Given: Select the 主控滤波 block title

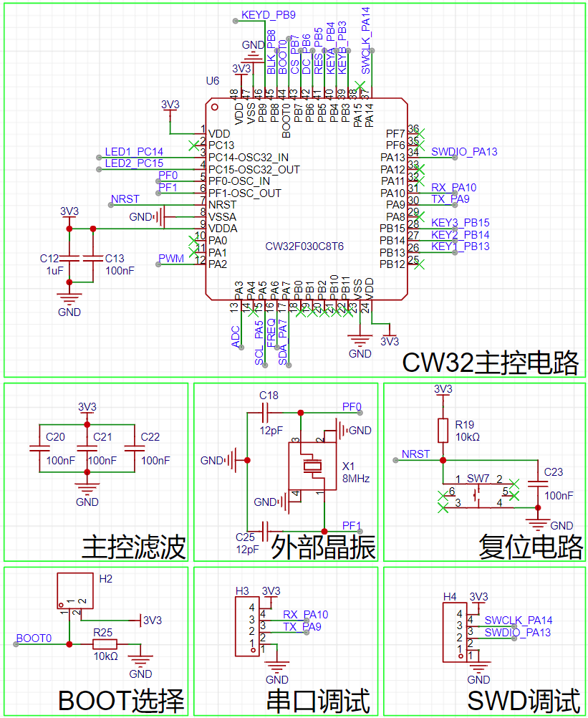Looking at the screenshot, I should tap(134, 547).
